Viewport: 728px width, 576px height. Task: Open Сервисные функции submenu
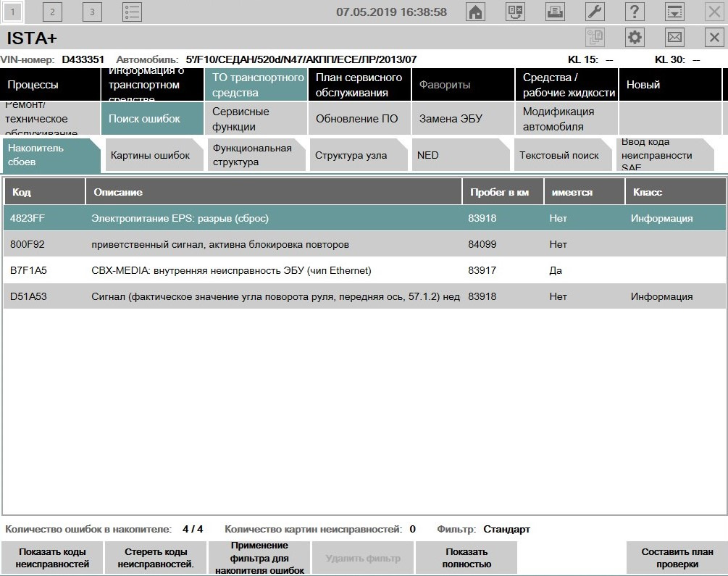[256, 118]
